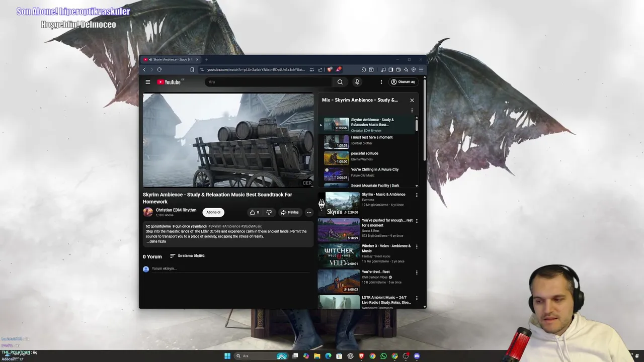
Task: Open File Explorer from the taskbar
Action: click(x=317, y=356)
